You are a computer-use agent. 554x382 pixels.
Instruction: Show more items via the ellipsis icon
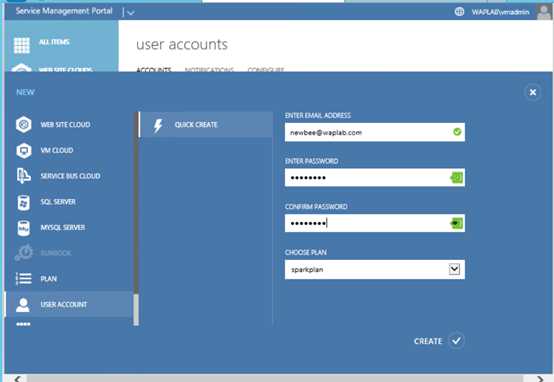(23, 324)
